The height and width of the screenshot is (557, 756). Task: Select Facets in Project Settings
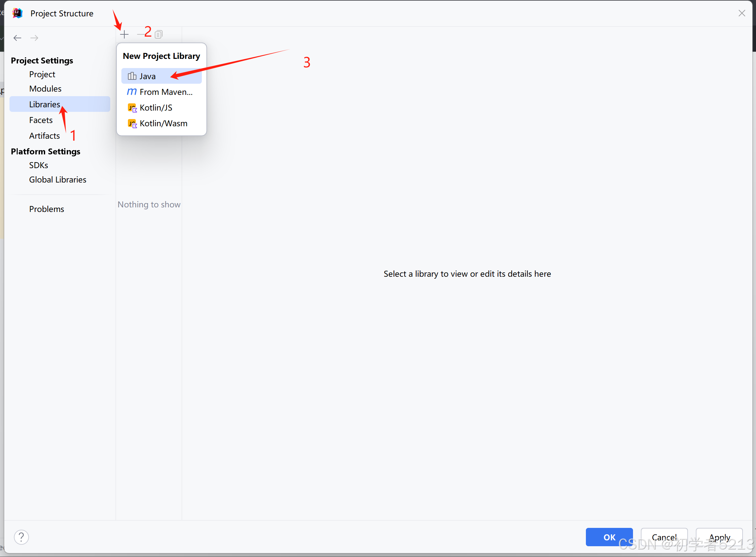(41, 120)
